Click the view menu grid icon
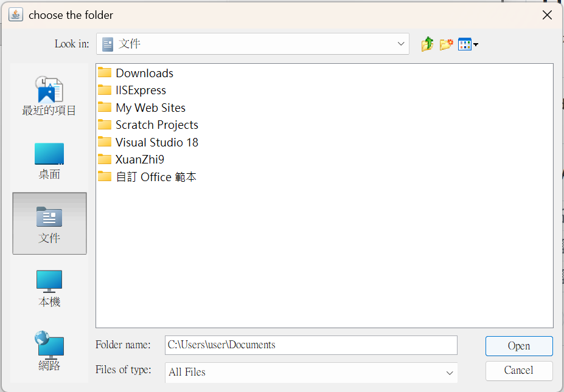564x392 pixels. coord(464,44)
